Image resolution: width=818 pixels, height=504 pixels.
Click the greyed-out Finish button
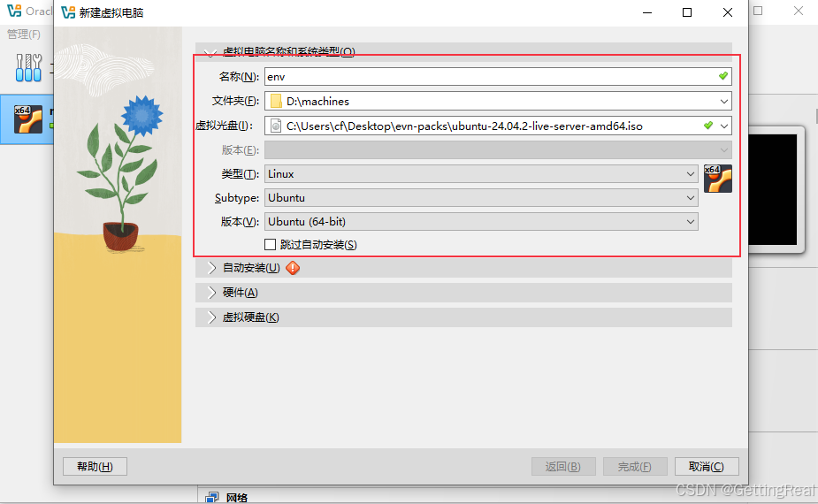tap(635, 467)
